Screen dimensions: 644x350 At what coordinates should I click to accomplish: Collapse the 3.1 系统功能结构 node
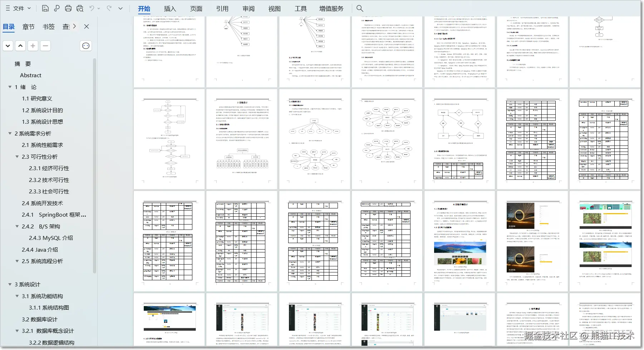(17, 296)
